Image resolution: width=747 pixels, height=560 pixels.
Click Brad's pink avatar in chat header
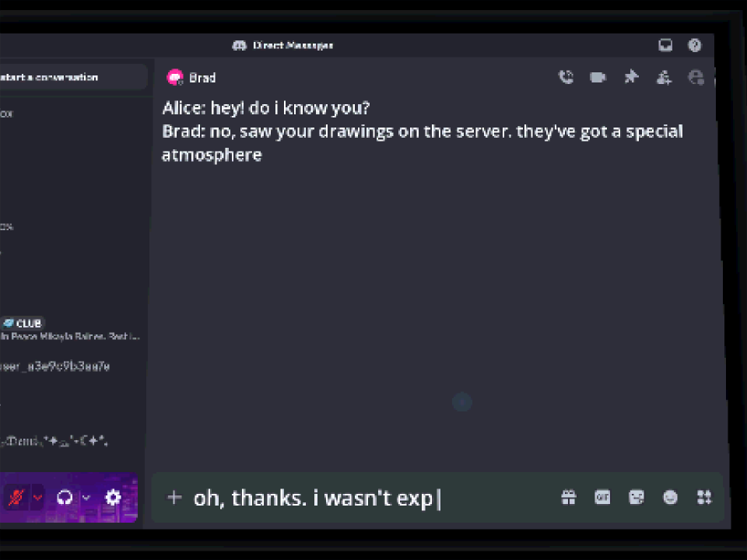pyautogui.click(x=175, y=77)
